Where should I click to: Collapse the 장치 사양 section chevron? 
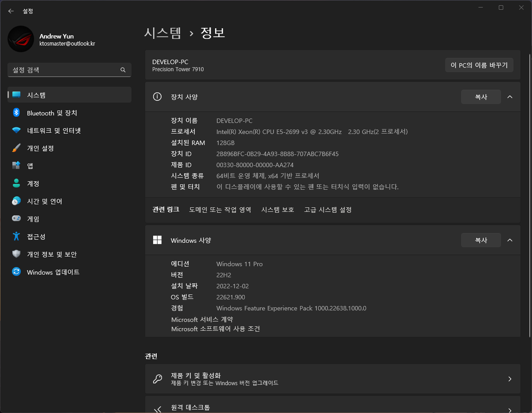pyautogui.click(x=510, y=97)
